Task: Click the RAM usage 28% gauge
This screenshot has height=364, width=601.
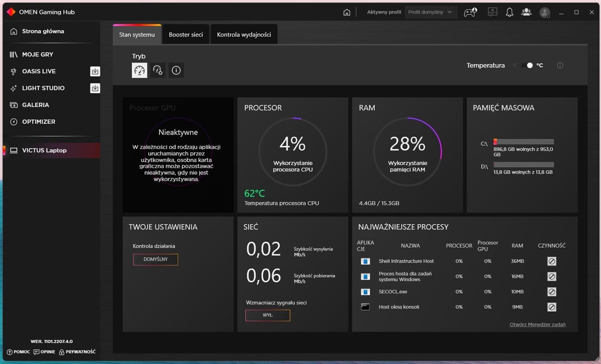Action: 408,152
